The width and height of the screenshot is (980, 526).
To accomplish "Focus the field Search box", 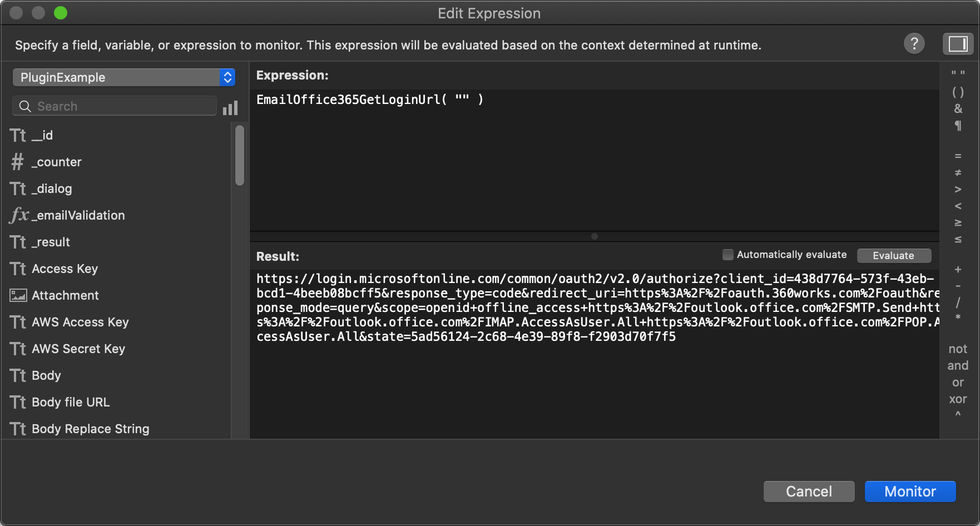I will pos(115,106).
